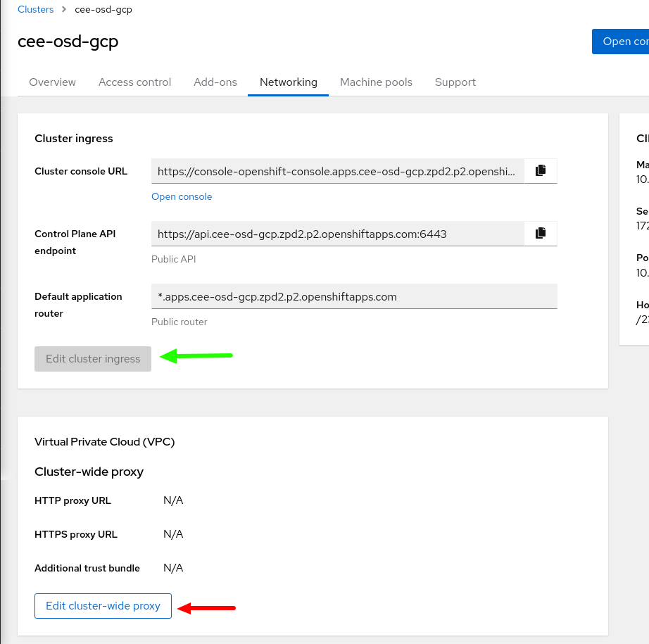This screenshot has width=649, height=644.
Task: Click the Cluster-wide proxy heading
Action: (x=89, y=472)
